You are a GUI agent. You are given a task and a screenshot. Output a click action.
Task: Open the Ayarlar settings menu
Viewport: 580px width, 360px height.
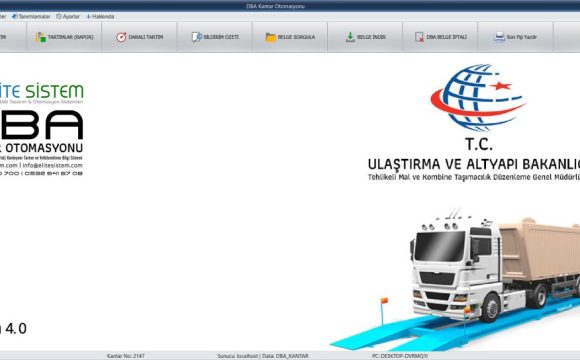68,16
